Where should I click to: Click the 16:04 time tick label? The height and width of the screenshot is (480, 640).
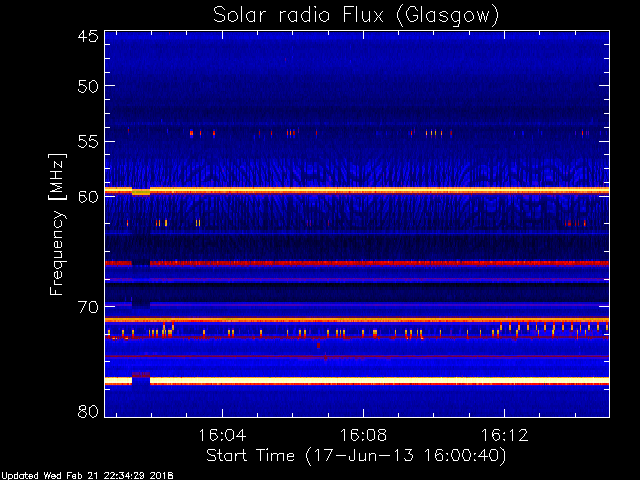[x=222, y=435]
